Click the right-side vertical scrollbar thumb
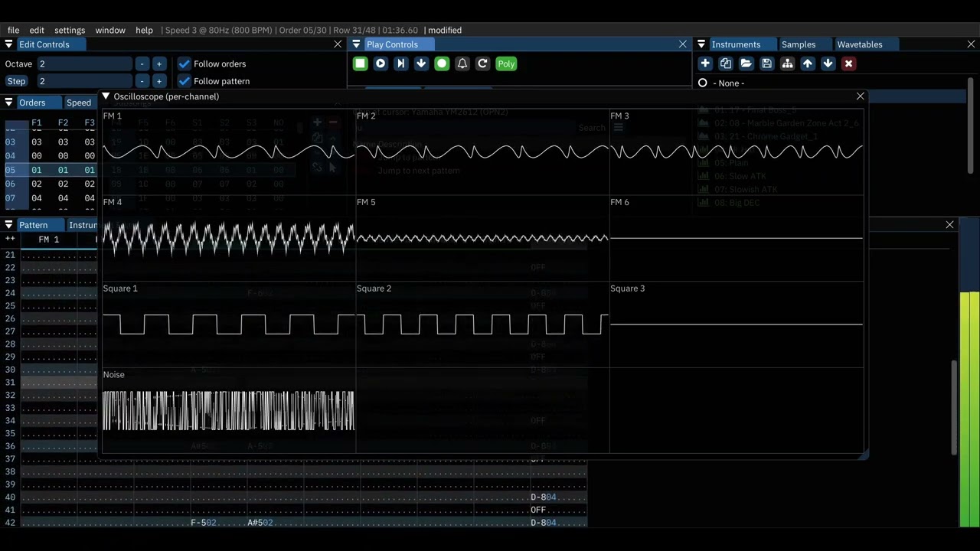Viewport: 980px width, 551px height. pyautogui.click(x=954, y=407)
